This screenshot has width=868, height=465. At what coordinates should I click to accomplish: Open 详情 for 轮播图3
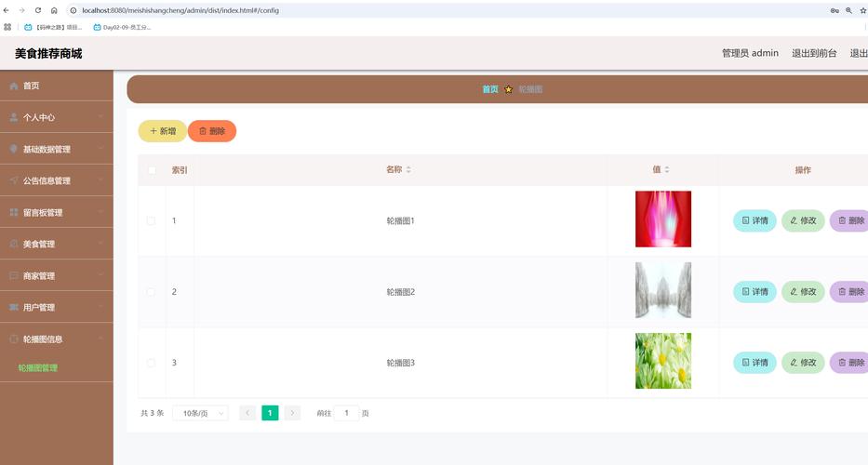coord(754,363)
